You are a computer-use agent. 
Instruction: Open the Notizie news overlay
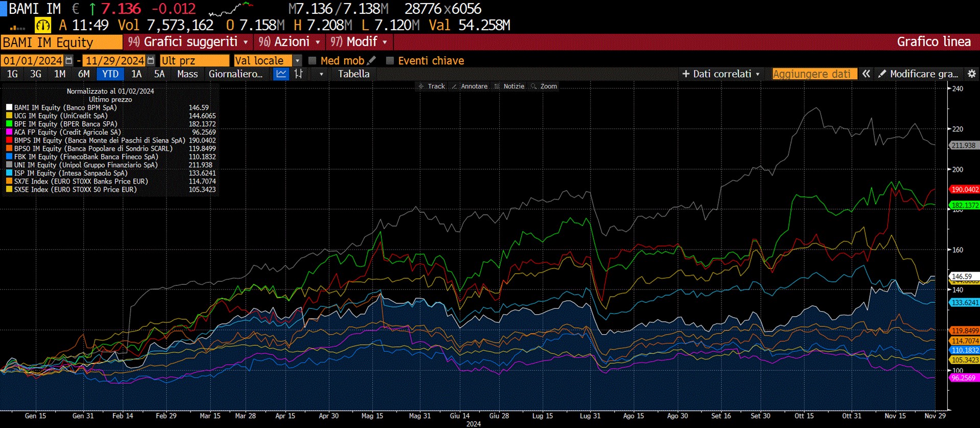(x=509, y=86)
